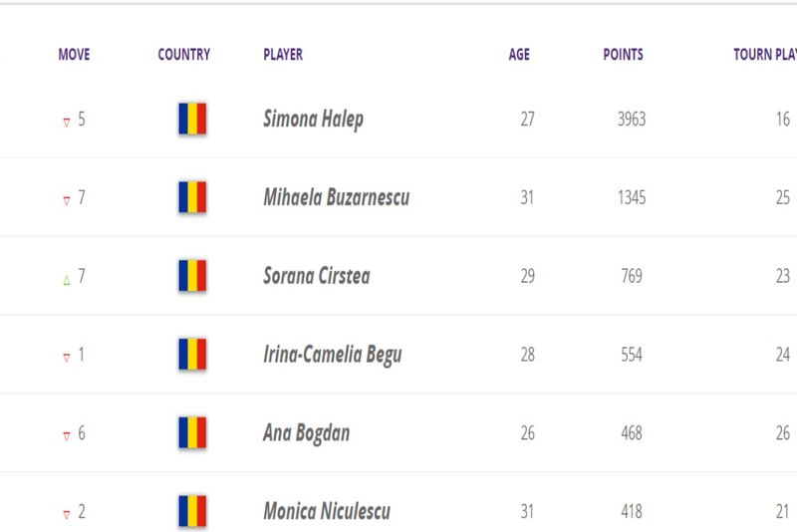Click Ana Bogdan's 468 points value
The image size is (797, 532).
coord(631,433)
